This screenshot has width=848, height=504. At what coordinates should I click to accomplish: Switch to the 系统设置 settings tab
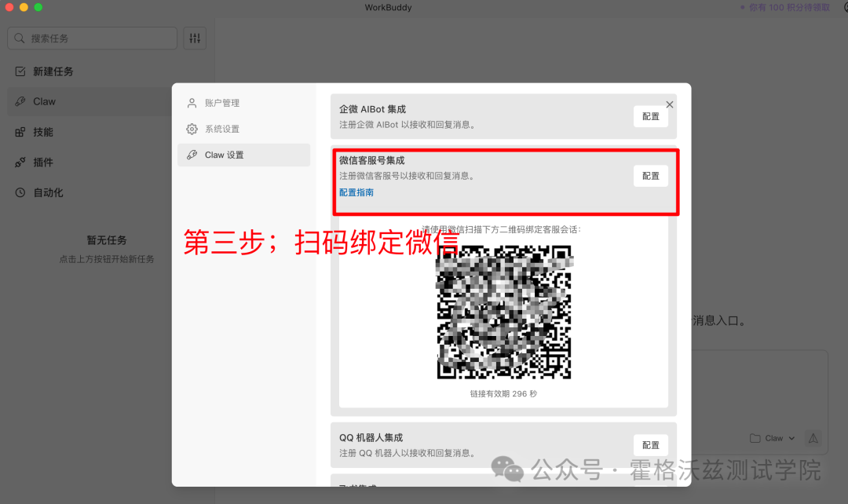[x=223, y=129]
